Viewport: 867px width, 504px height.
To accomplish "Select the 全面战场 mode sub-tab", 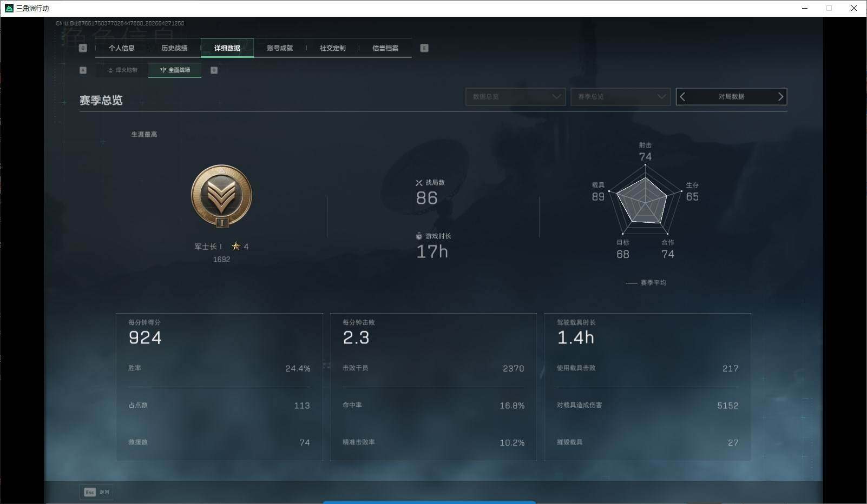I will (x=175, y=70).
